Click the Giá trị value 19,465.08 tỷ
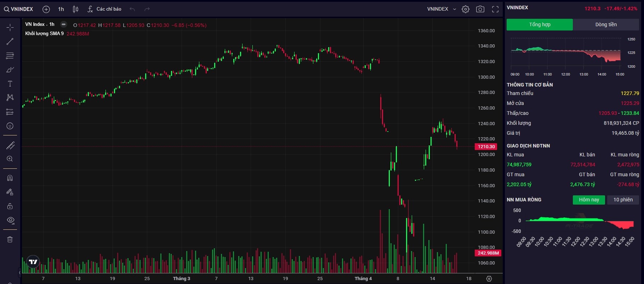The height and width of the screenshot is (284, 644). 625,133
